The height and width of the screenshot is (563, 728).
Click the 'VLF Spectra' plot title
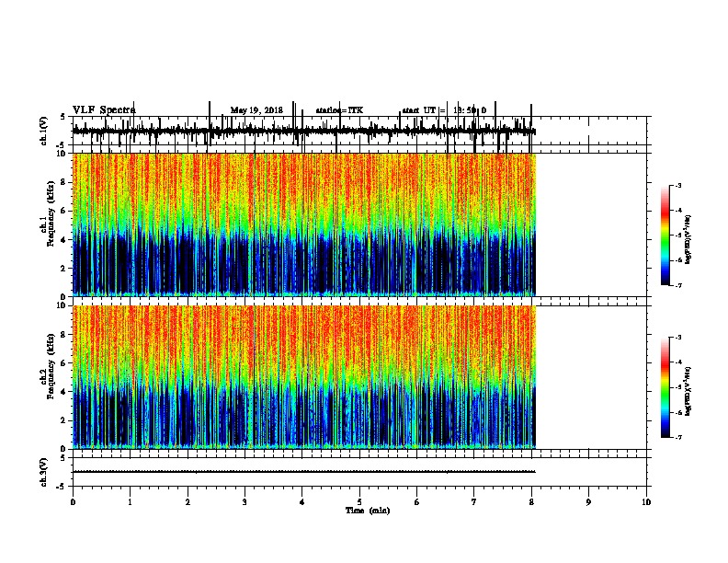[104, 110]
